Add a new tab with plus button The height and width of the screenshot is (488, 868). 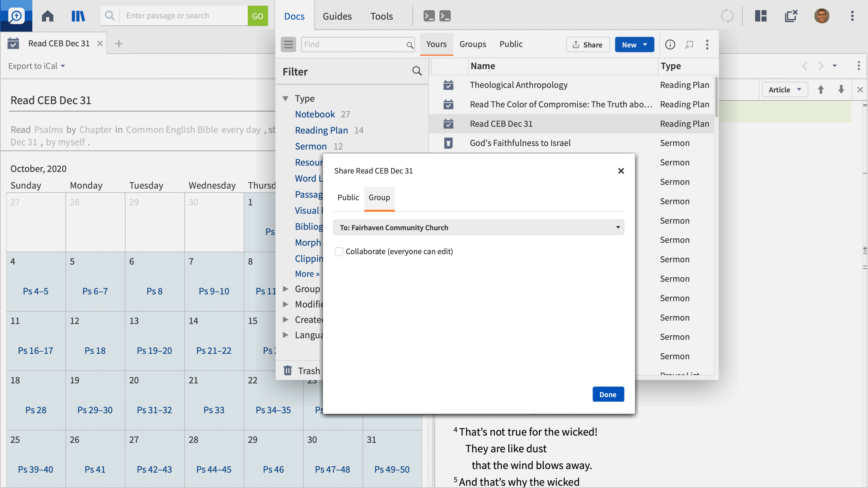[x=119, y=44]
